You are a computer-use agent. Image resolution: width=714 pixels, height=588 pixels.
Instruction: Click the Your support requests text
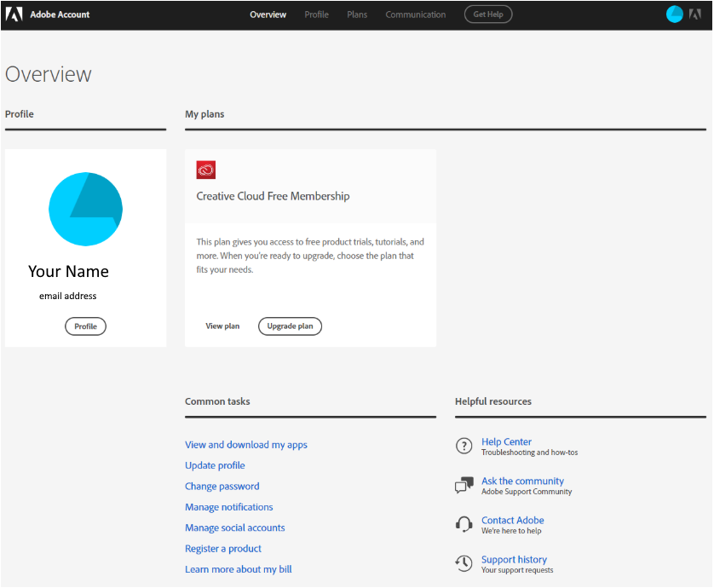[517, 570]
